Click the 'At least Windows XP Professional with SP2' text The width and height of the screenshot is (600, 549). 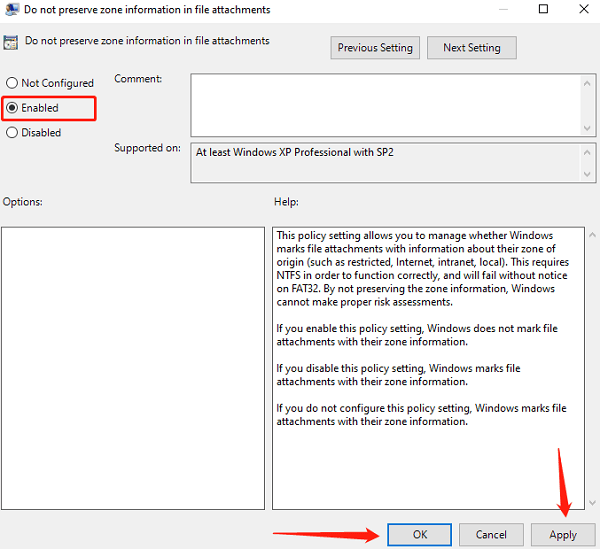[x=295, y=152]
